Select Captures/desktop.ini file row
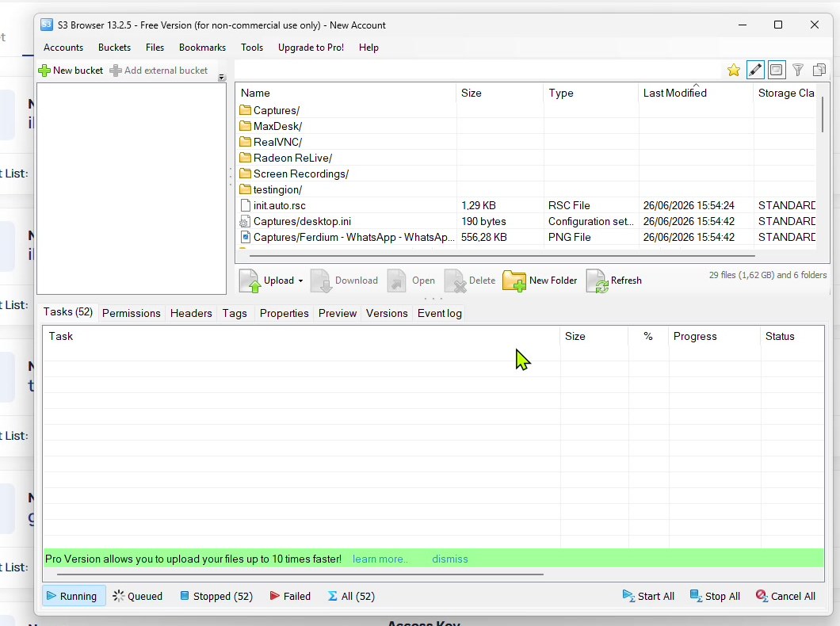The width and height of the screenshot is (840, 626). [x=527, y=221]
